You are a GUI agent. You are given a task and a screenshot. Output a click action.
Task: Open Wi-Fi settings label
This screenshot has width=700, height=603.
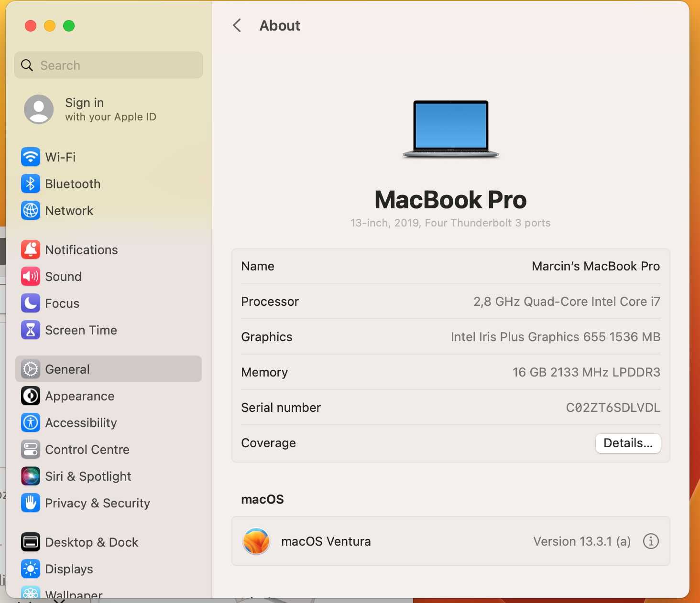pyautogui.click(x=60, y=157)
